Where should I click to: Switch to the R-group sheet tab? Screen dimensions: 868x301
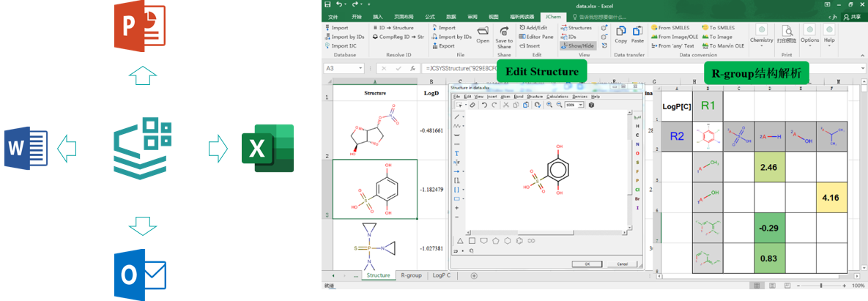point(411,275)
